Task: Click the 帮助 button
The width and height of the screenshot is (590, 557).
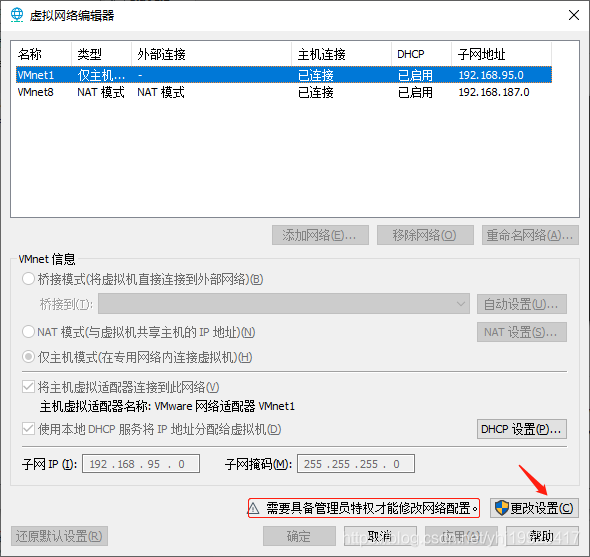Action: coord(542,536)
